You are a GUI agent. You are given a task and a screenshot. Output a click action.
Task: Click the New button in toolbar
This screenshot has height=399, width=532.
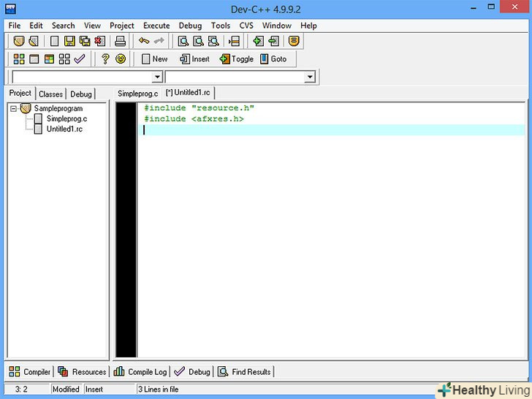(x=154, y=59)
